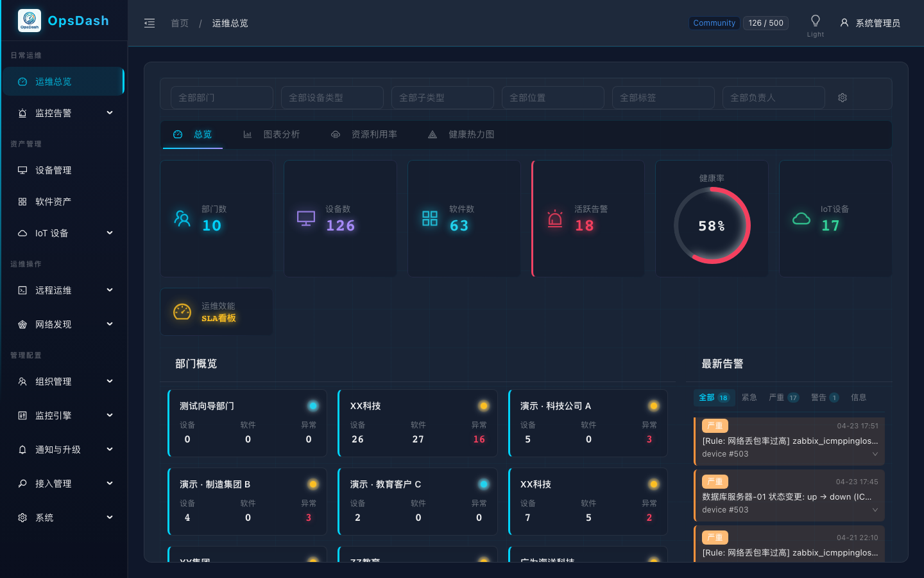
Task: Switch to the 图表分析 tab
Action: (x=271, y=134)
